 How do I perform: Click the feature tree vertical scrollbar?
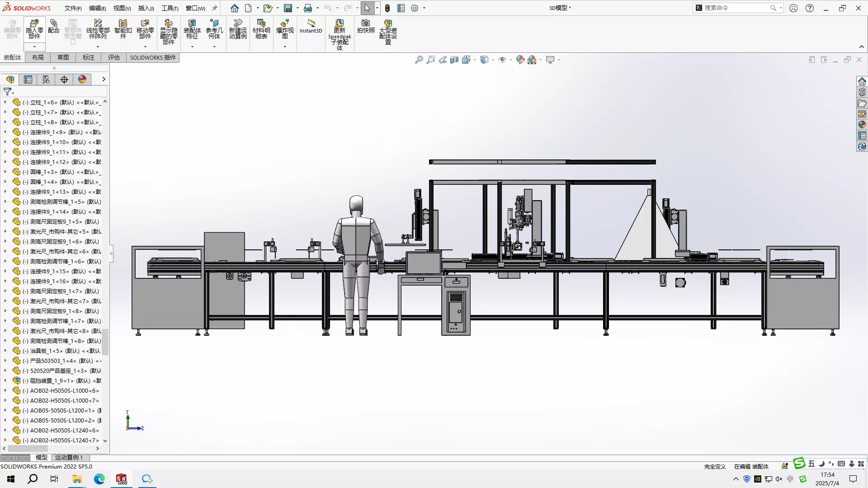[105, 342]
